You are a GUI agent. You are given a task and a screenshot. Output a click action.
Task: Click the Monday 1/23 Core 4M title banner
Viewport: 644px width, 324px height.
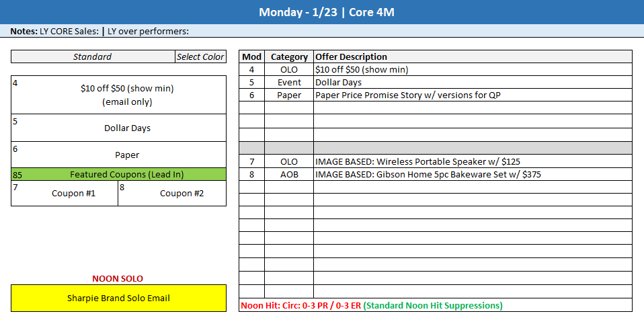point(321,13)
